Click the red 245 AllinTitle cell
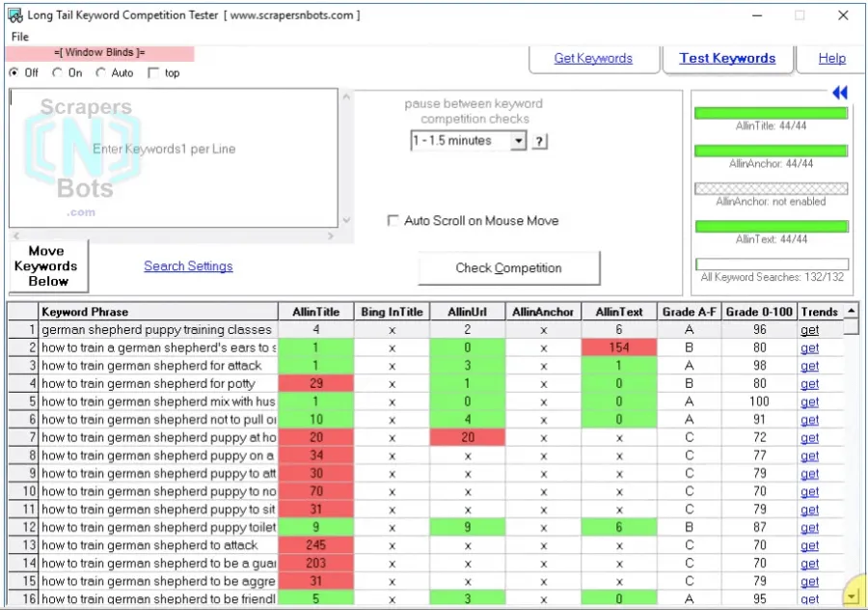The height and width of the screenshot is (610, 868). coord(316,545)
